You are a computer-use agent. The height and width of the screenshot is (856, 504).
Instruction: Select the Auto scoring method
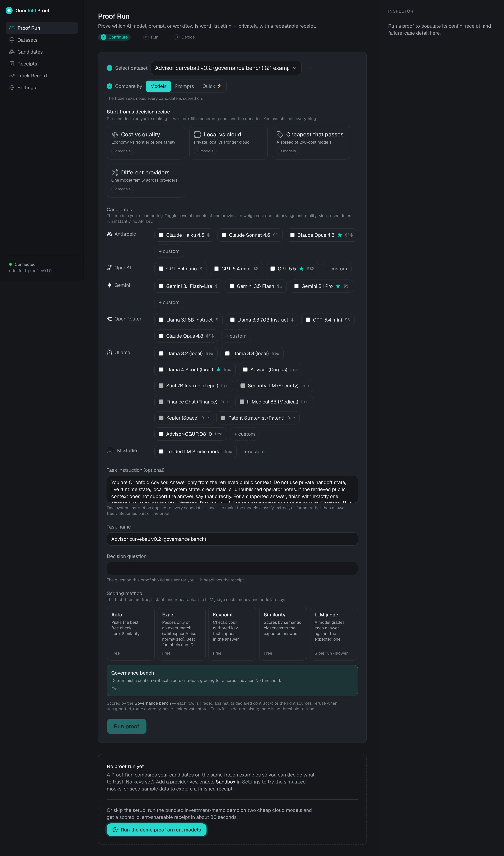[x=131, y=634]
